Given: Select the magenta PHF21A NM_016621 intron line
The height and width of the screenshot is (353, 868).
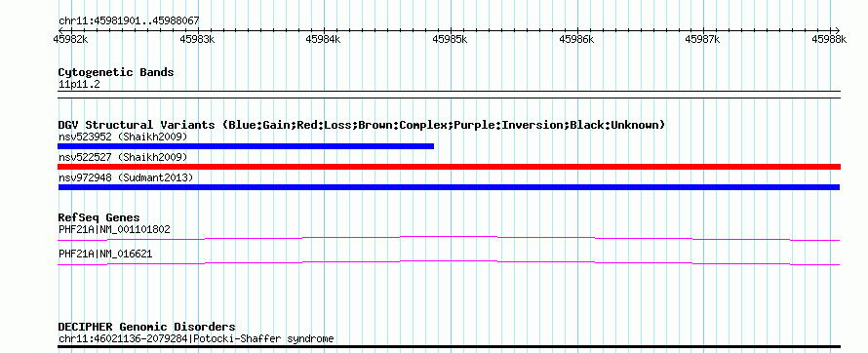Looking at the screenshot, I should pos(449,262).
